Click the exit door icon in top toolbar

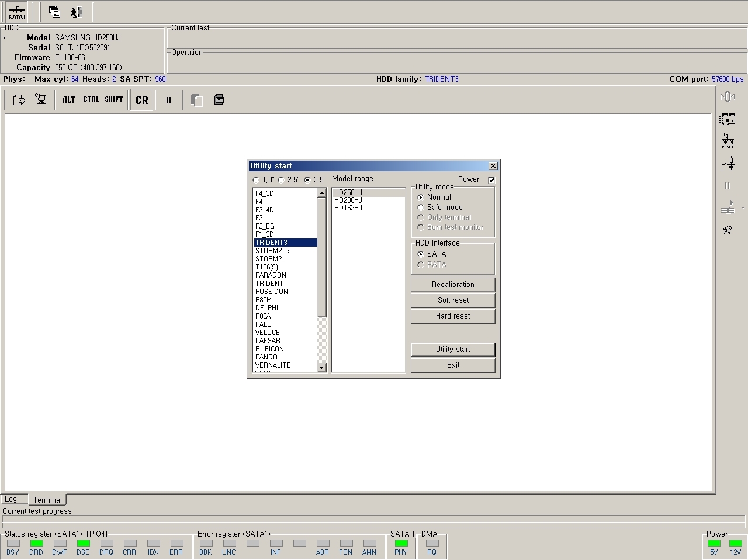point(77,12)
